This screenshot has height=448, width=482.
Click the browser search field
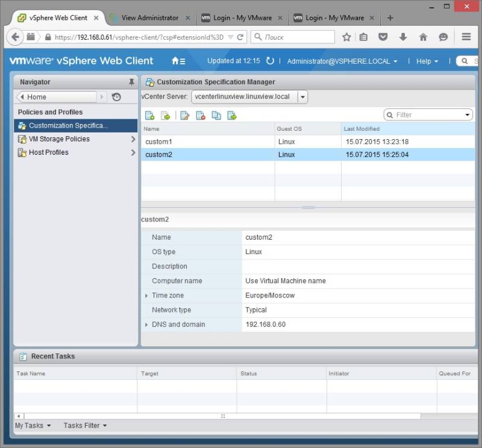click(293, 37)
